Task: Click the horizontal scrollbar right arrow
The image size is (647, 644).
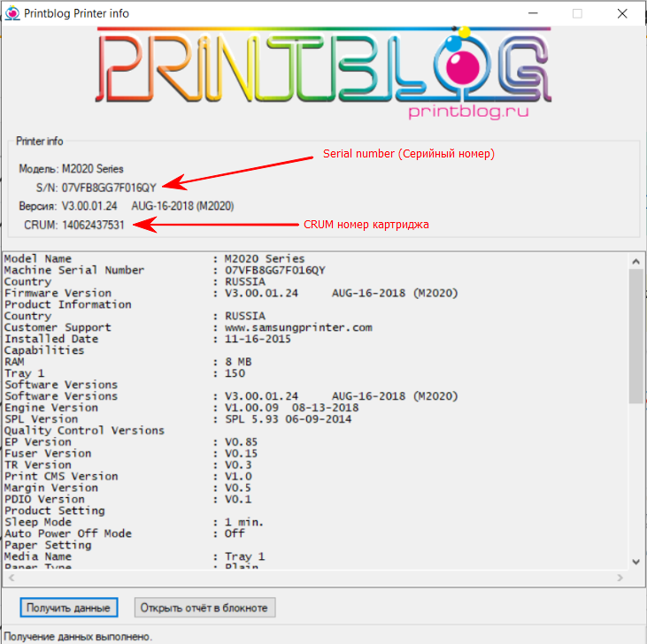Action: (x=620, y=578)
